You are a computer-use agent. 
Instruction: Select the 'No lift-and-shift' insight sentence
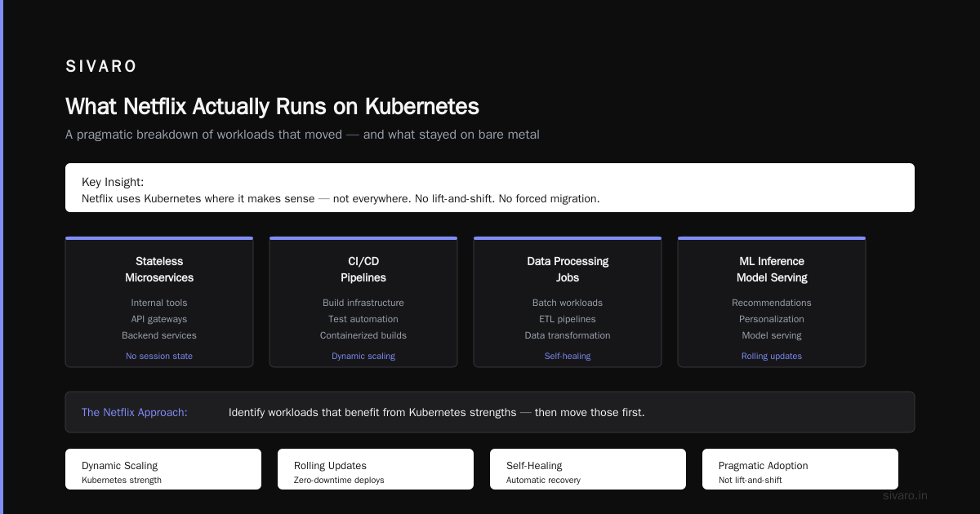(341, 198)
